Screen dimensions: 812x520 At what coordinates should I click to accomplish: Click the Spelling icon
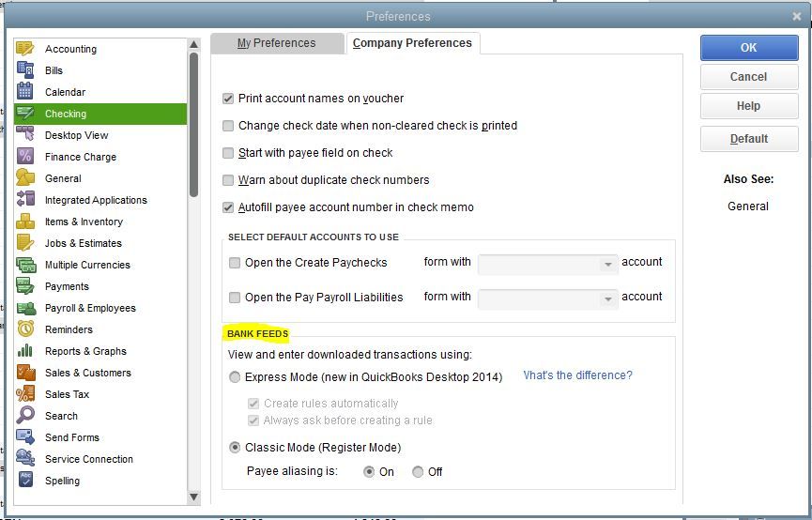coord(25,481)
